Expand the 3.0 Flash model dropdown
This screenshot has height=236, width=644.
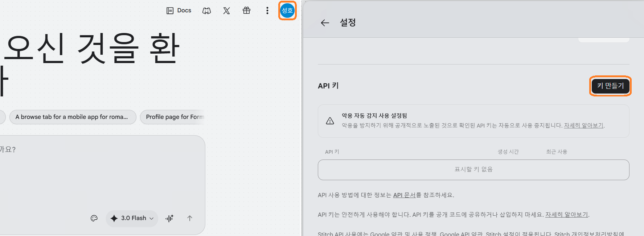(x=132, y=218)
